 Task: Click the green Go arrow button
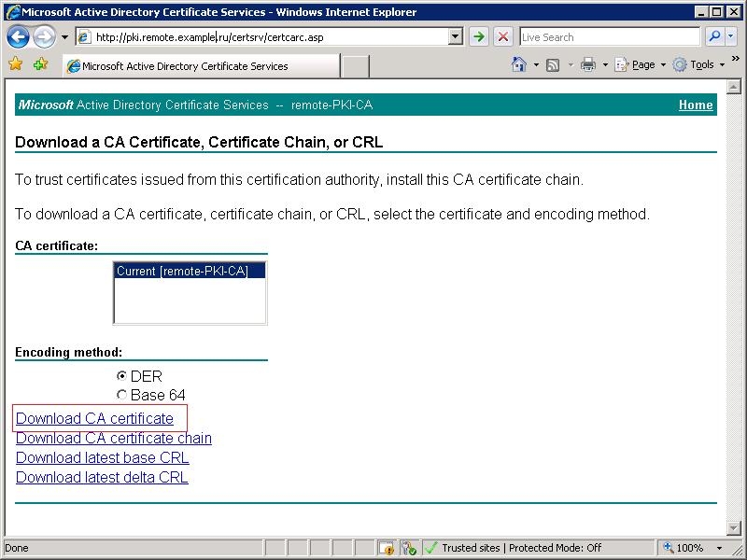tap(479, 36)
